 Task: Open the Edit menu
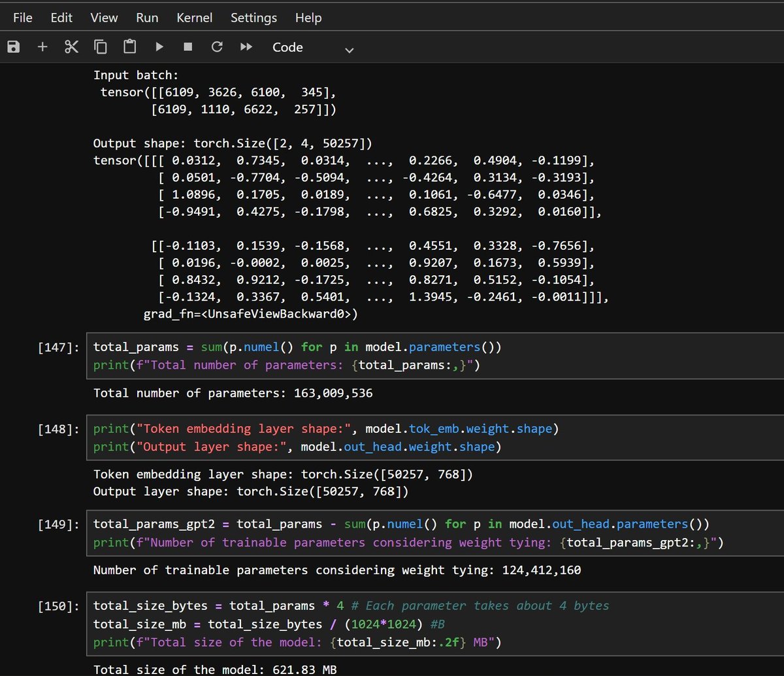click(x=61, y=18)
